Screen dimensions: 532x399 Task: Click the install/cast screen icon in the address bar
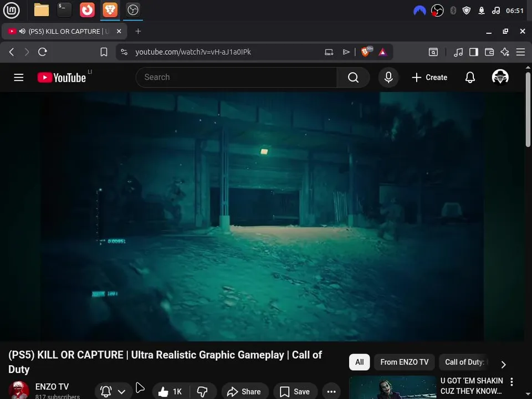[329, 52]
